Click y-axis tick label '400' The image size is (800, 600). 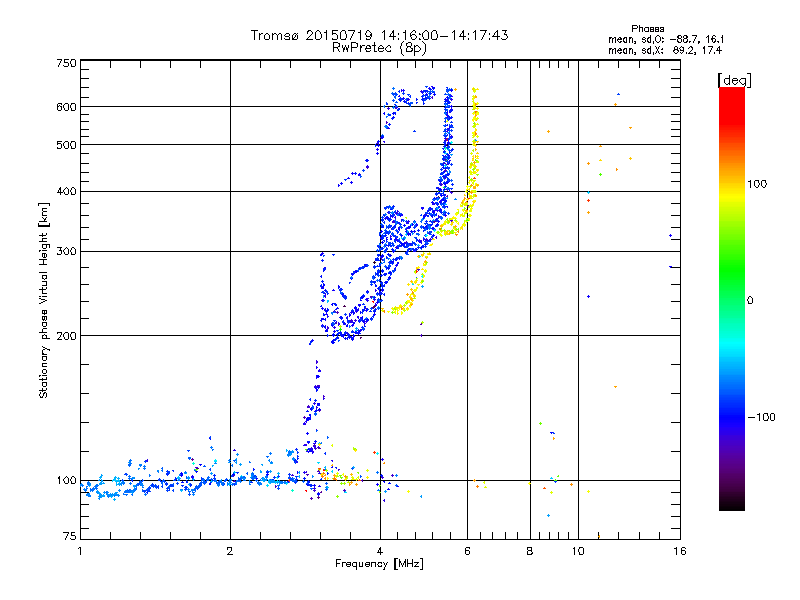[x=66, y=191]
